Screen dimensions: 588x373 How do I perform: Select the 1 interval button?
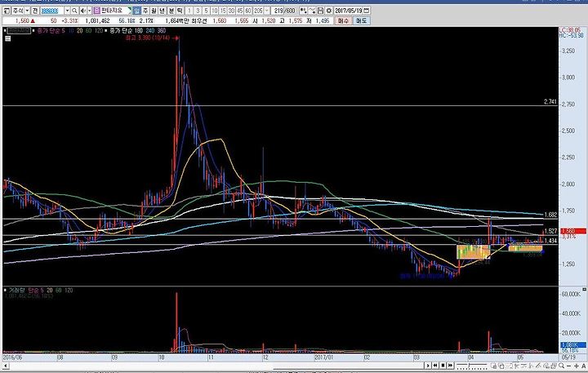pyautogui.click(x=189, y=11)
